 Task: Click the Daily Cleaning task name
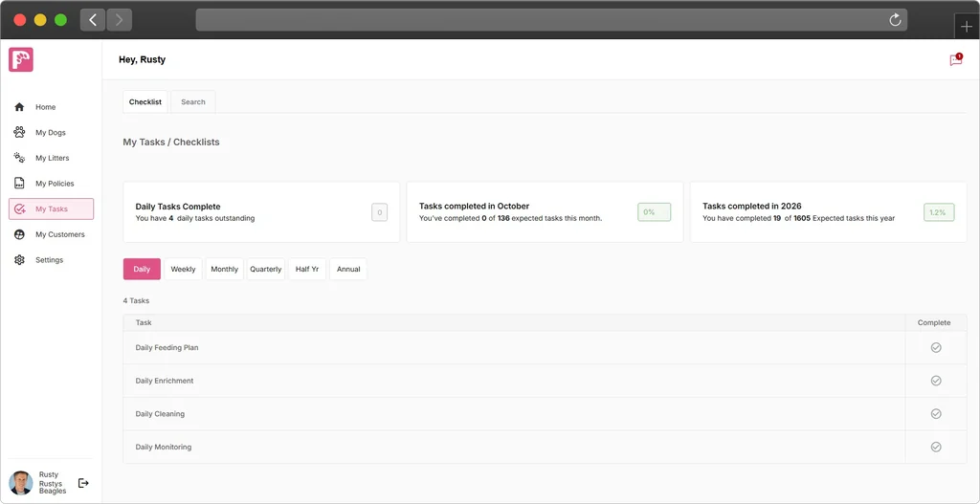click(x=160, y=413)
